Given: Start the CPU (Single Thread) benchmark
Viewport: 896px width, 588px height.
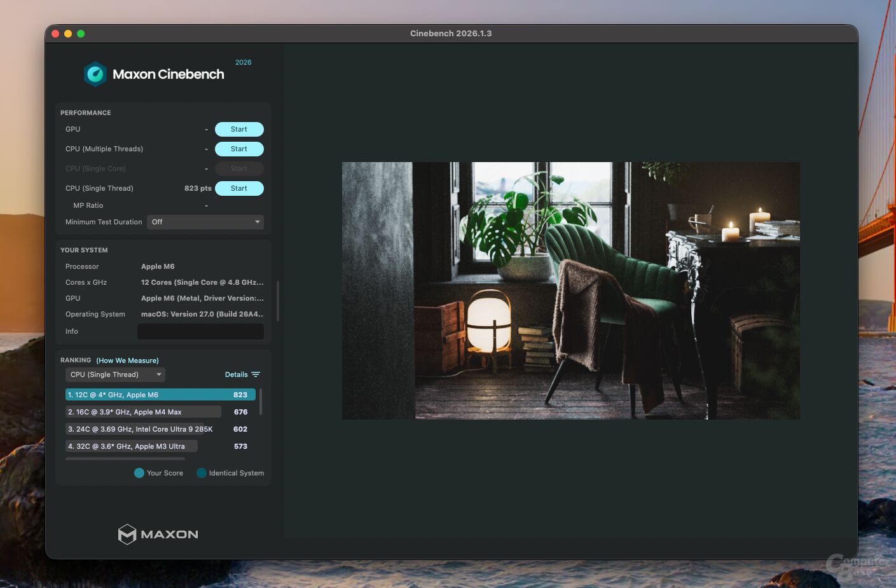Looking at the screenshot, I should [239, 188].
